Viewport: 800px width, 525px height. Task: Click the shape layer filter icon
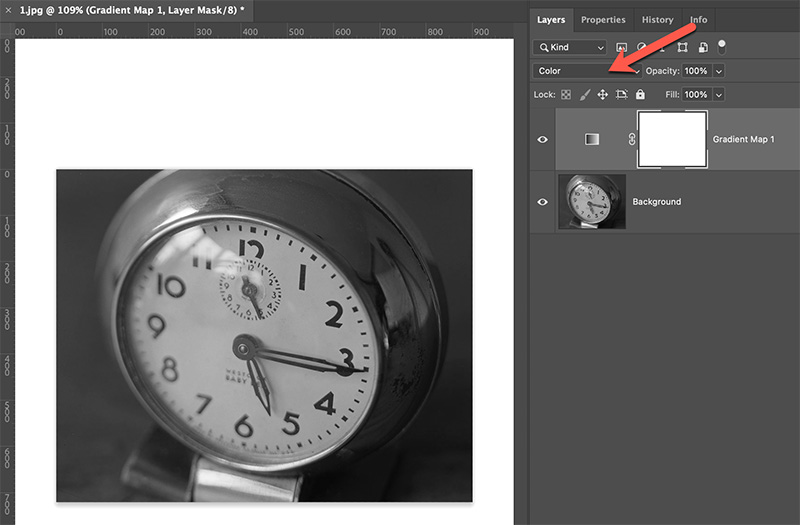point(684,47)
